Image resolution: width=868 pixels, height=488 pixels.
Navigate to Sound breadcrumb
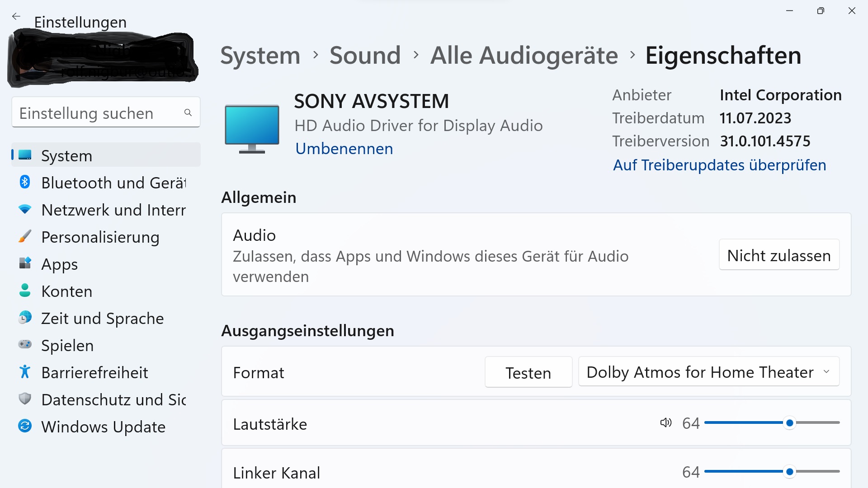(365, 56)
